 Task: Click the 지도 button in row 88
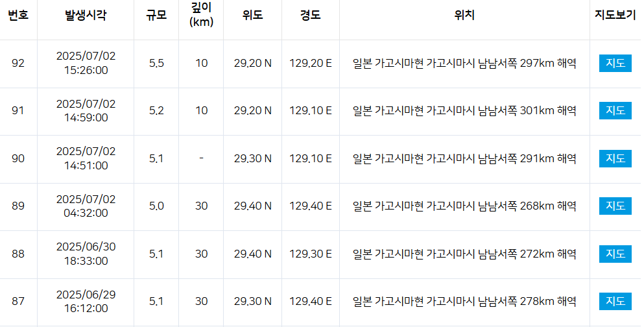tap(615, 254)
